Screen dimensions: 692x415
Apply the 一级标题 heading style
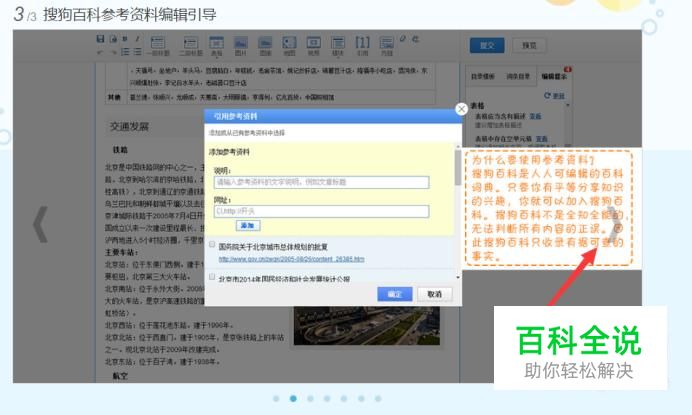158,46
